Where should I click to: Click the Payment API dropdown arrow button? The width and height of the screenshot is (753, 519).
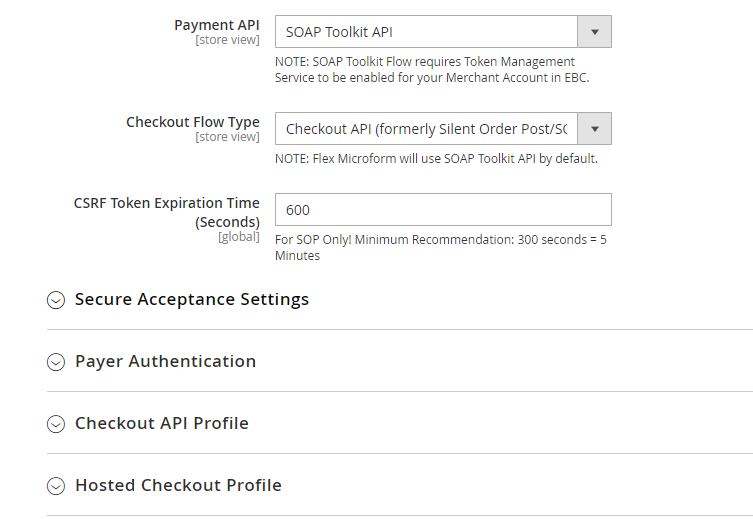[594, 32]
